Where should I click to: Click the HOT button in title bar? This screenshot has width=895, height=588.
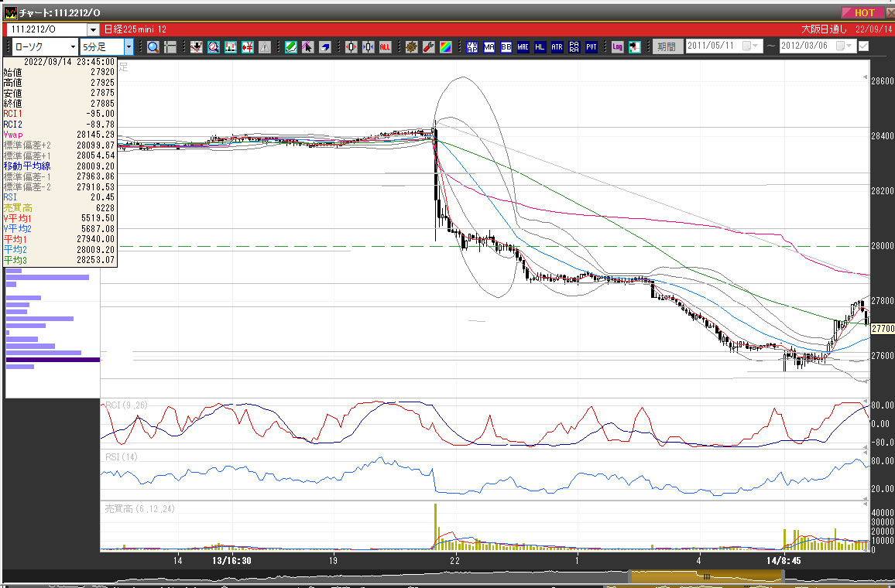(x=863, y=12)
